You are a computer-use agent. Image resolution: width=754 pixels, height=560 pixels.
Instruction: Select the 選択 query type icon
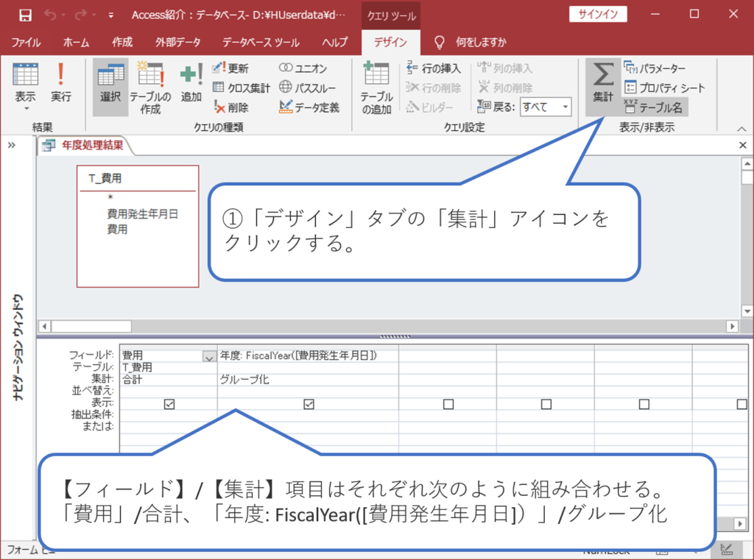(110, 87)
